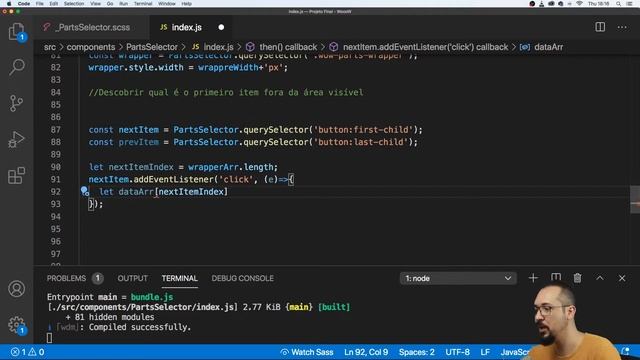The width and height of the screenshot is (640, 360).
Task: Click 'wrapper.style.width' on line 82
Action: (x=136, y=67)
